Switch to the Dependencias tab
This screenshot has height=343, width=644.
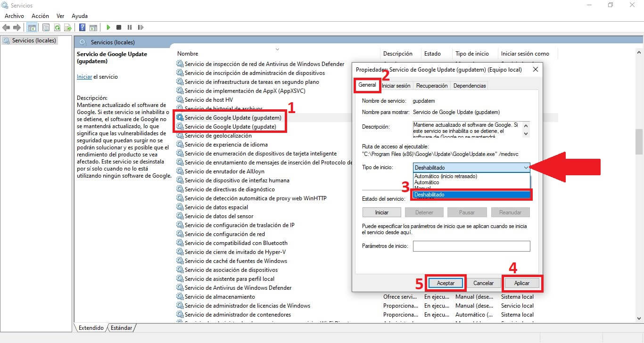[x=469, y=86]
